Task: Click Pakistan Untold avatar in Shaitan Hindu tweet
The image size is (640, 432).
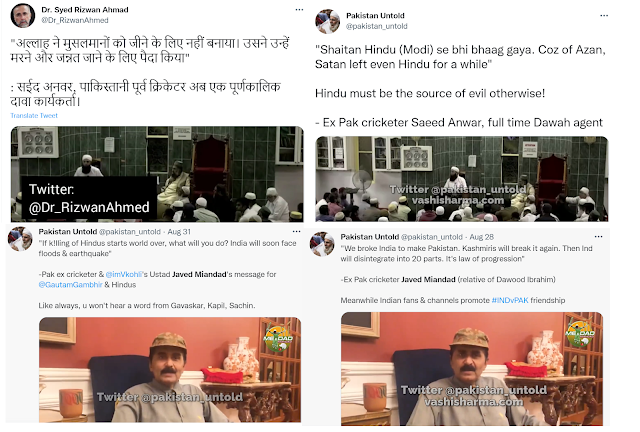Action: [x=327, y=21]
